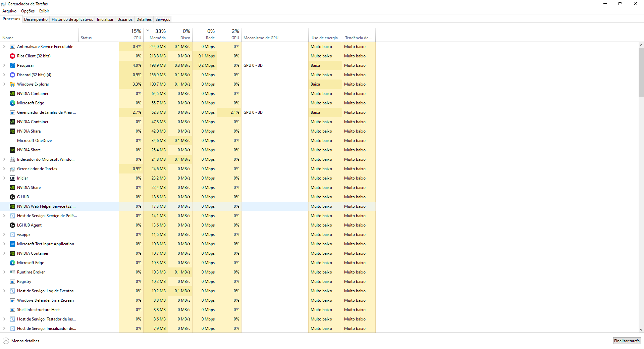This screenshot has width=644, height=349.
Task: Click the scrollbar down arrow
Action: [641, 330]
